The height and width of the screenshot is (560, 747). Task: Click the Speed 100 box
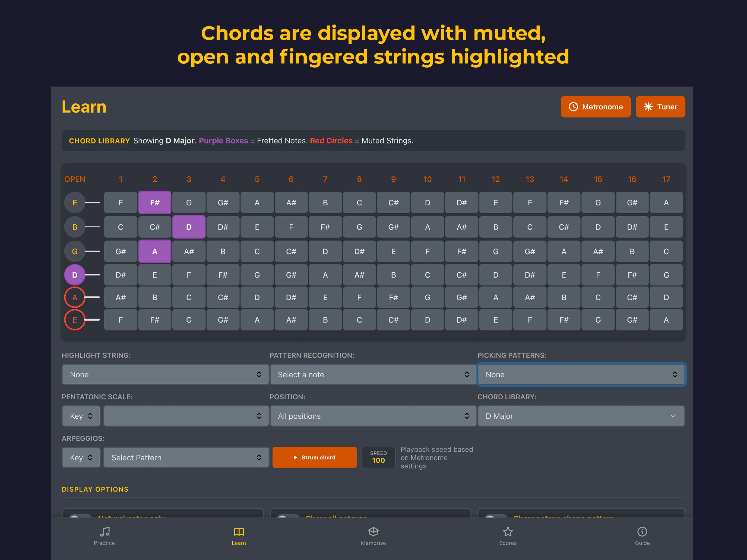[x=378, y=457]
